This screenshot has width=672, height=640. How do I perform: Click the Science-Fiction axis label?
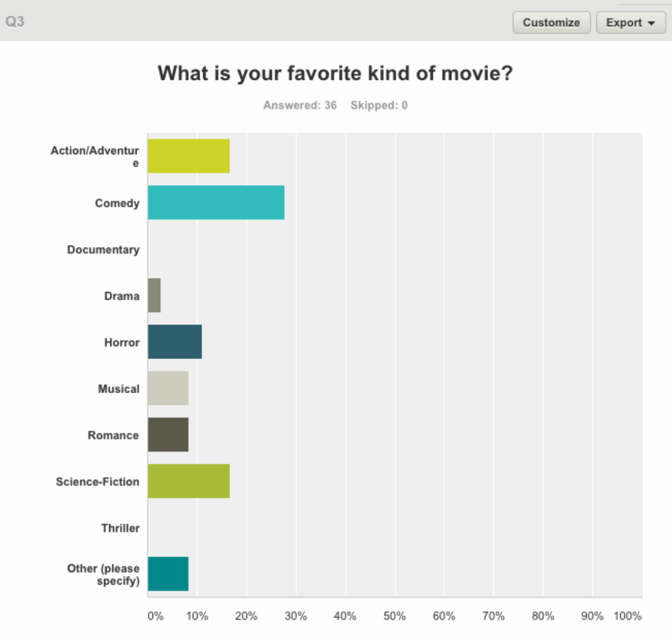[x=98, y=482]
